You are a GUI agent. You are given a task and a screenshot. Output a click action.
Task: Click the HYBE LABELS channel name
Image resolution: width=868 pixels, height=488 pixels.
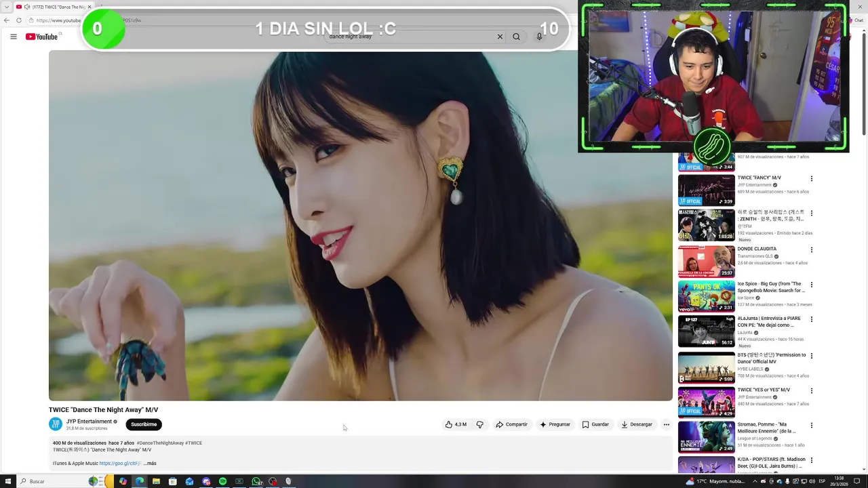pos(751,369)
